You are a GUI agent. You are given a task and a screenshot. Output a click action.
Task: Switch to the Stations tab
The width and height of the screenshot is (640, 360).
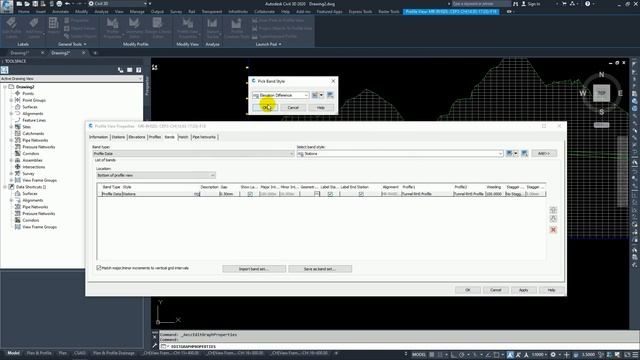[x=118, y=137]
